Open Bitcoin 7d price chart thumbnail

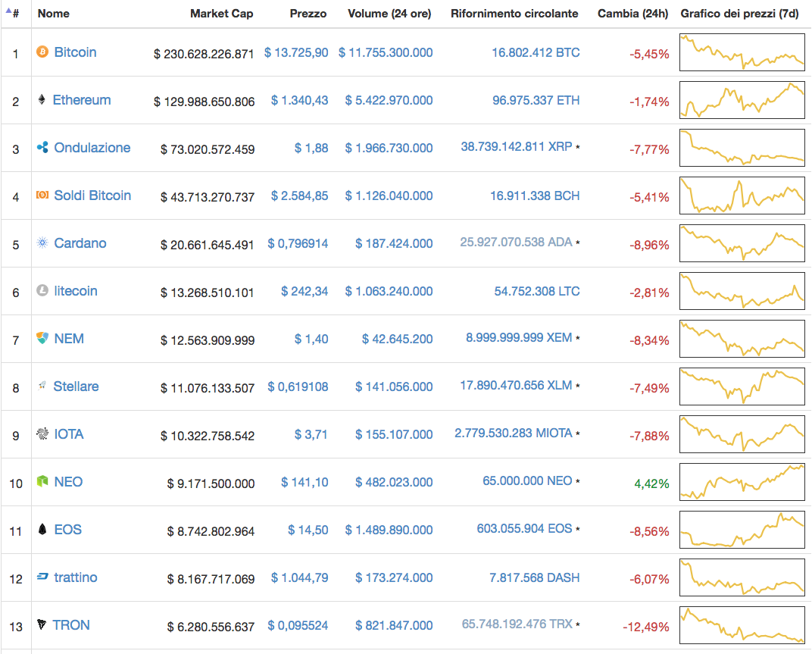click(742, 52)
